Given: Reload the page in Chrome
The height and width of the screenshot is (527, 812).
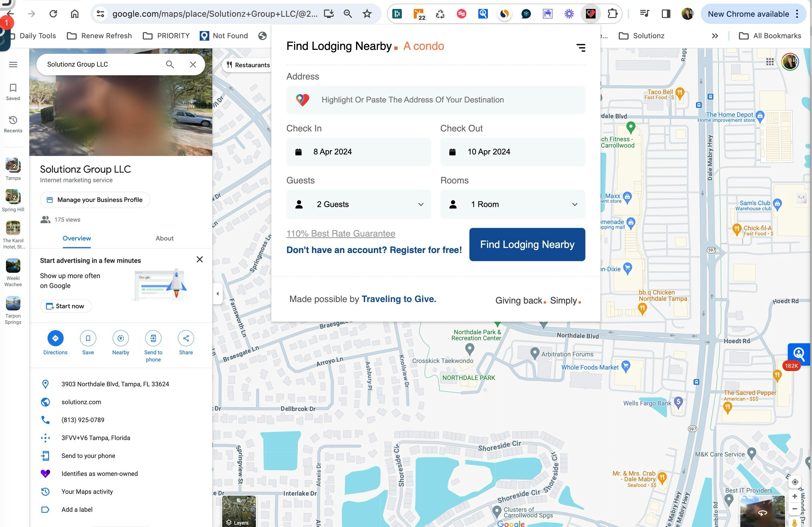Looking at the screenshot, I should (53, 14).
